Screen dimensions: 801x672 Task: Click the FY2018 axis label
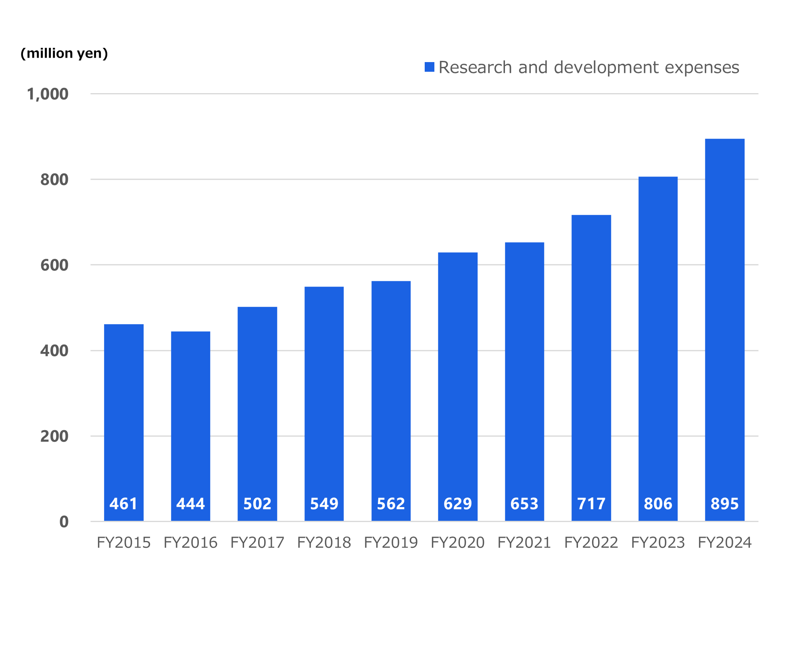point(324,543)
